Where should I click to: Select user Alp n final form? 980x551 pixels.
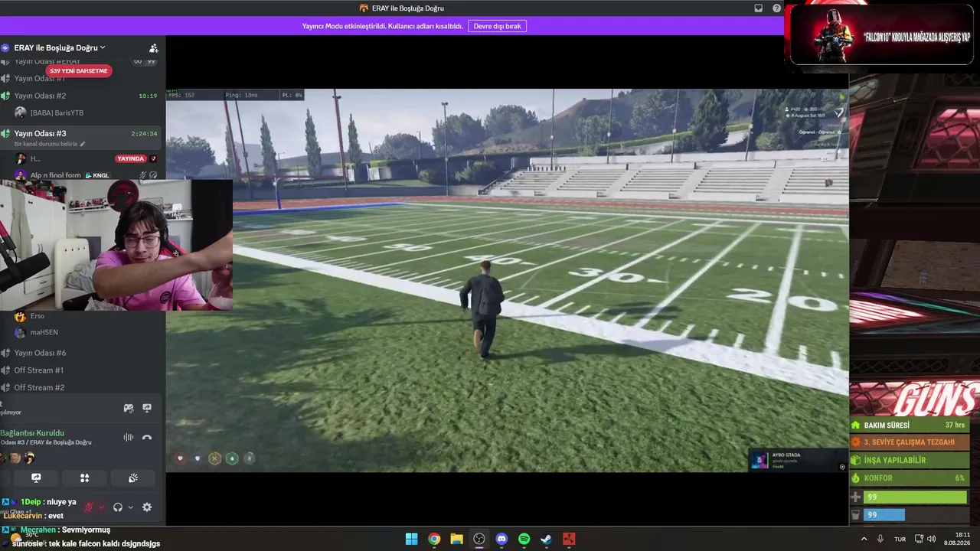click(x=55, y=175)
